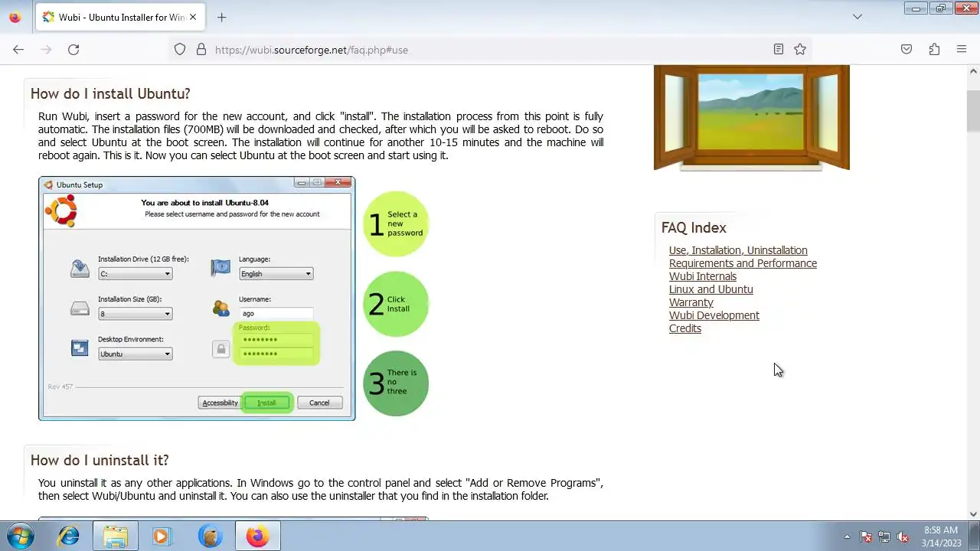
Task: Toggle Reader View icon in address bar
Action: (779, 50)
